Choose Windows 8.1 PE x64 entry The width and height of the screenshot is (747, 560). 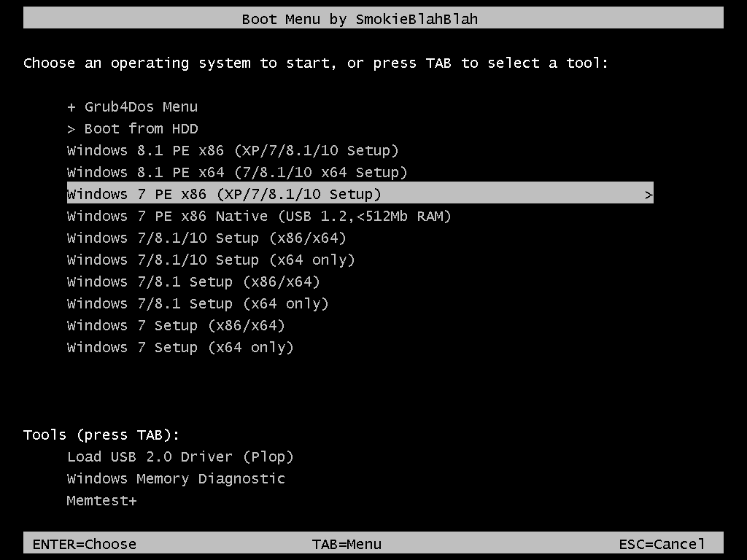[237, 172]
